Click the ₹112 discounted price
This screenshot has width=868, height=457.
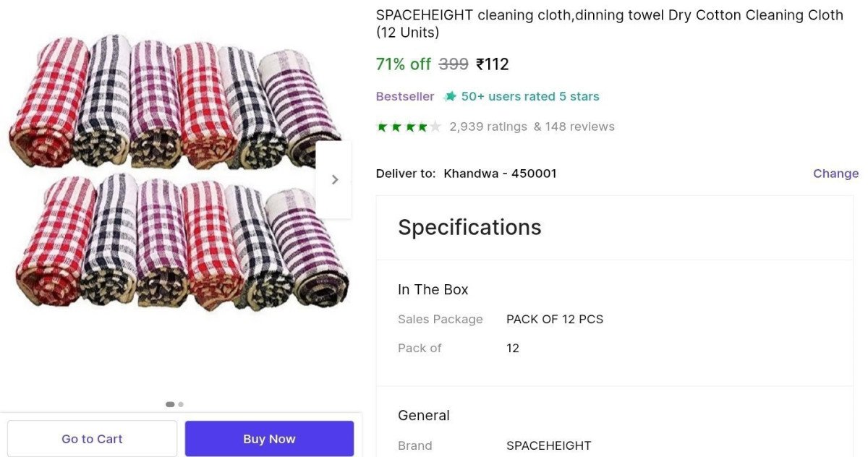pyautogui.click(x=493, y=64)
